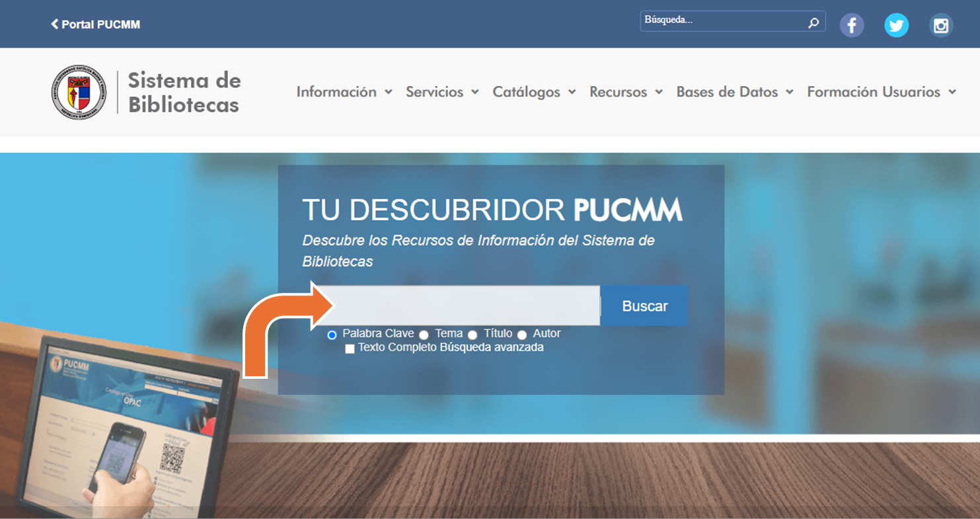Click the TU DESCUBRIDOR PUCMM heading
The image size is (980, 519).
click(492, 210)
